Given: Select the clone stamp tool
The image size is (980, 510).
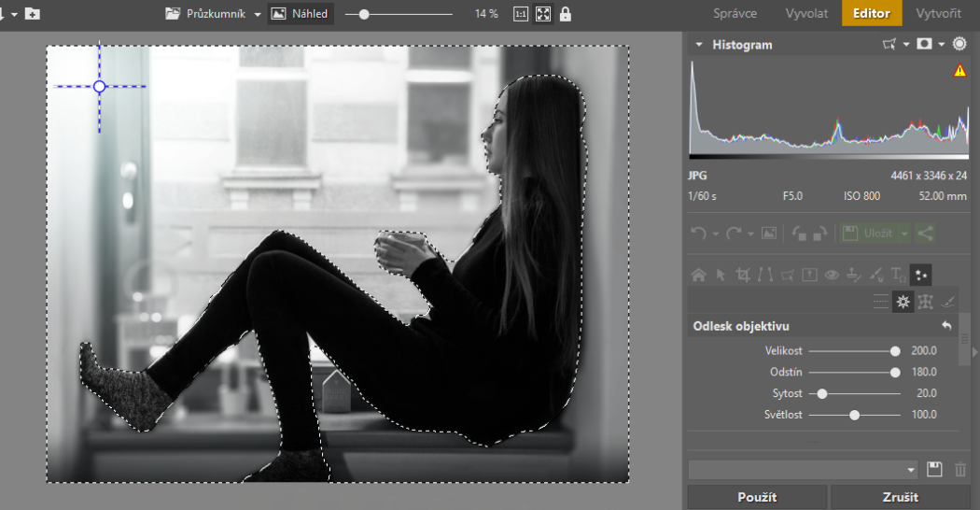Looking at the screenshot, I should (x=853, y=275).
